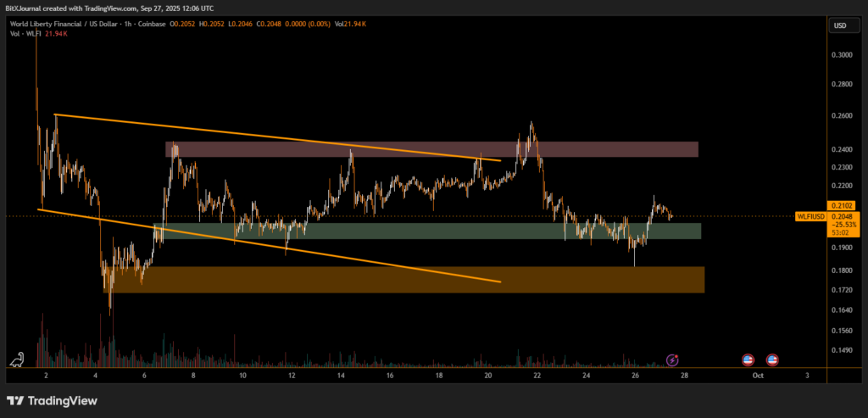The width and height of the screenshot is (868, 418).
Task: Click the 14 date label on time axis
Action: [341, 374]
